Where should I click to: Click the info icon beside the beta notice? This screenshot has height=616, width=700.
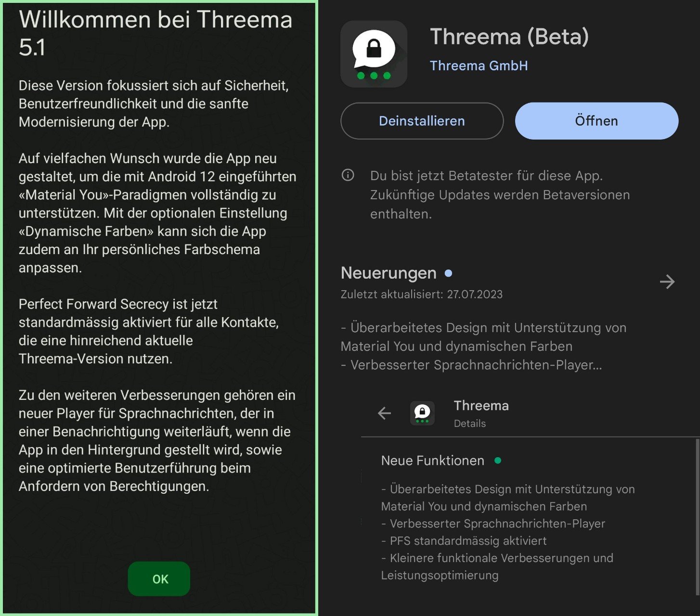tap(348, 175)
